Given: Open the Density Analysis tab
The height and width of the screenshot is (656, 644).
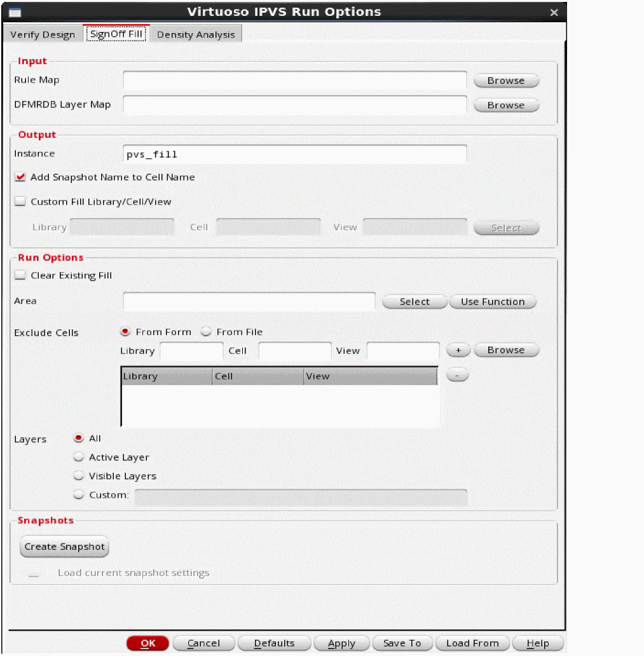Looking at the screenshot, I should [196, 34].
